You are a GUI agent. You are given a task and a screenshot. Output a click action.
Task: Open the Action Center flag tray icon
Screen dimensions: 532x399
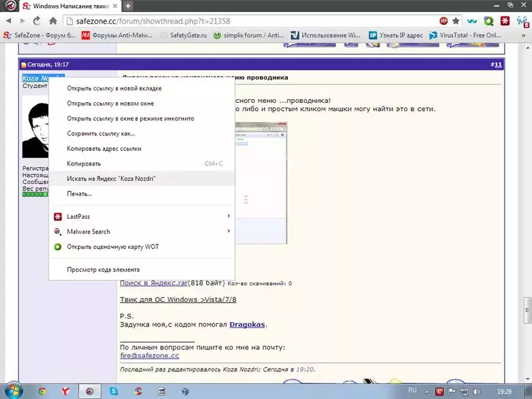pos(452,392)
